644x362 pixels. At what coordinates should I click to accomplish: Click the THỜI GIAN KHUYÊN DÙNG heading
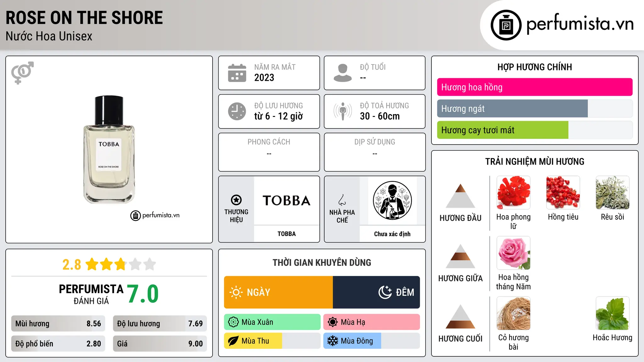pos(322,263)
